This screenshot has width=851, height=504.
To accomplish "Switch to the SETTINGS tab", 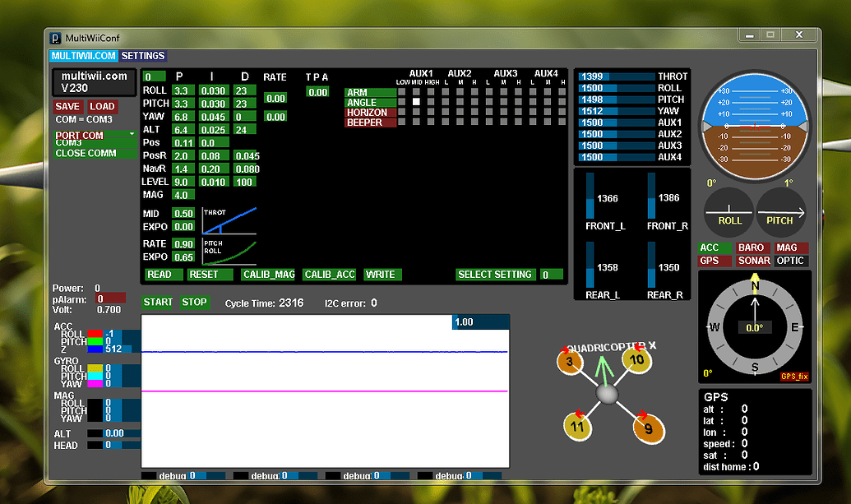I will tap(142, 55).
